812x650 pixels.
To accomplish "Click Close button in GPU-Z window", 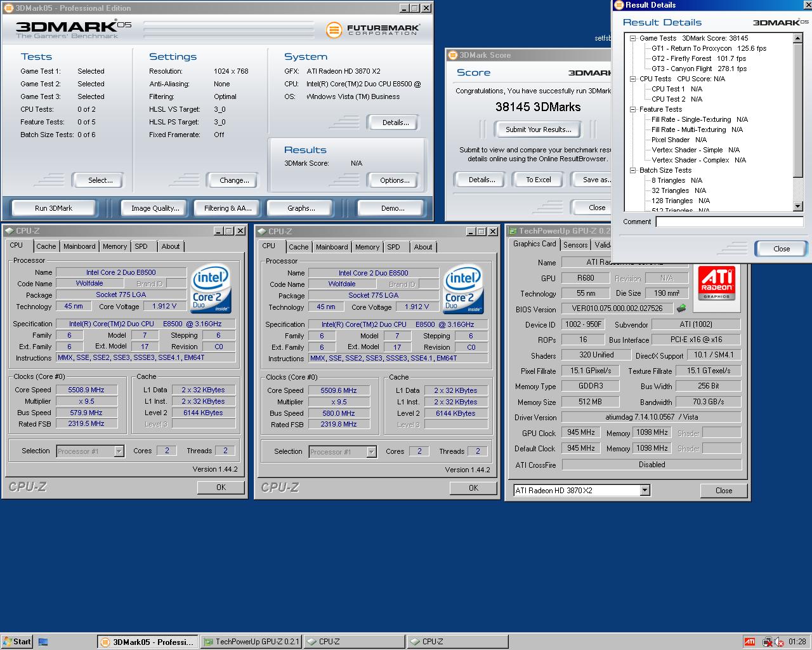I will click(724, 491).
